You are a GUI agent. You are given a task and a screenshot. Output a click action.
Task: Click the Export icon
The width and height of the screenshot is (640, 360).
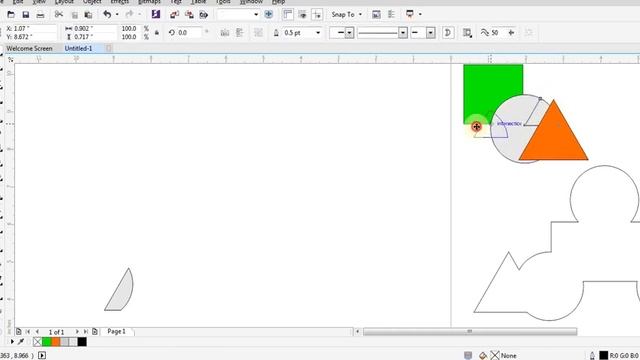tap(189, 15)
